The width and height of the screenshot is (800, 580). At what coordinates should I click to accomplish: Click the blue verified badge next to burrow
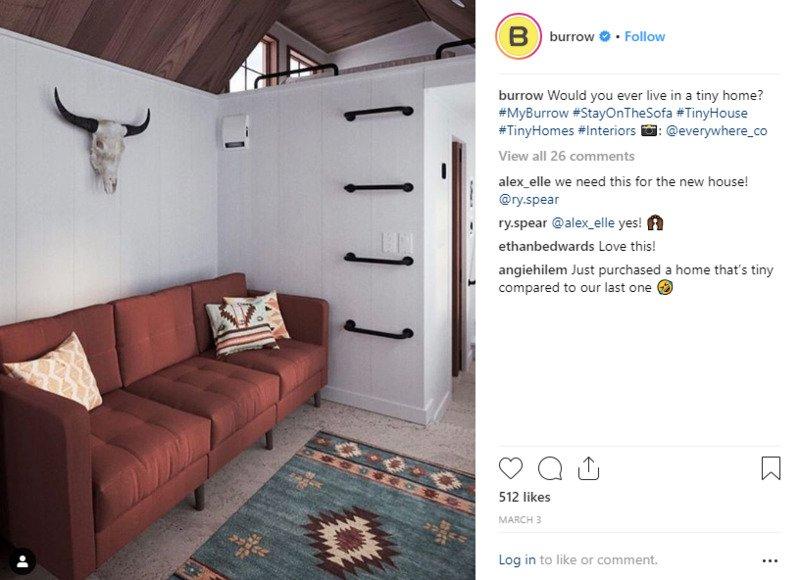[x=605, y=36]
